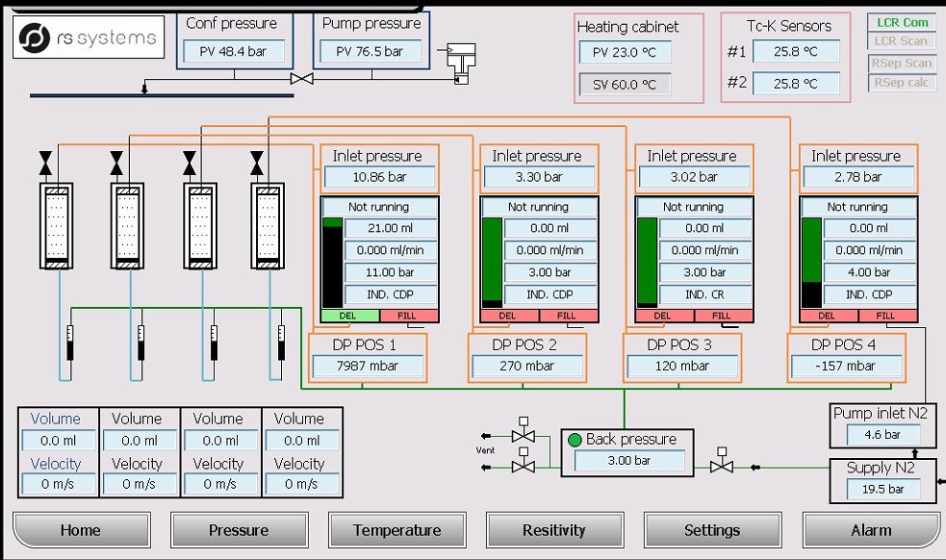
Task: Click the DP POS 1 7987 mbar value
Action: click(x=368, y=366)
